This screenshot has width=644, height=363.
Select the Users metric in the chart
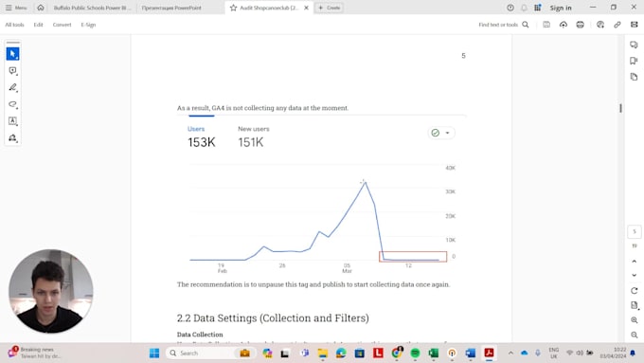tap(201, 137)
